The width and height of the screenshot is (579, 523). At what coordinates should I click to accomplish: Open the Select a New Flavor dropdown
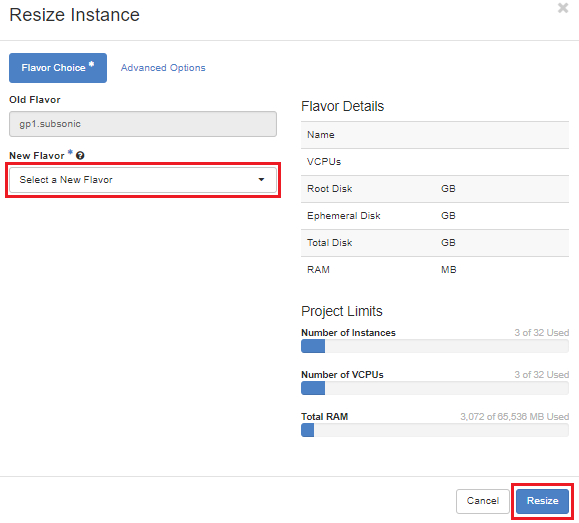coord(143,180)
